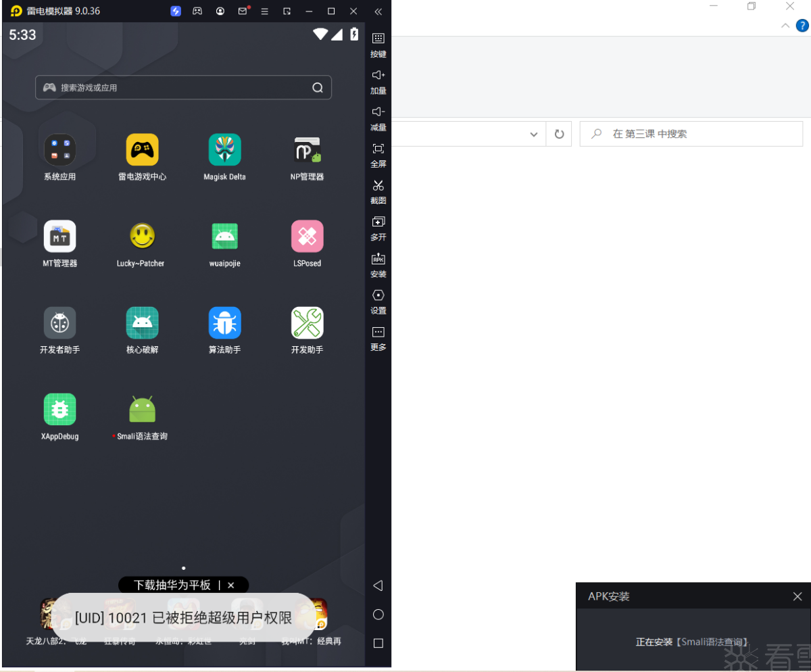Click 减量 volume down button

[x=378, y=118]
